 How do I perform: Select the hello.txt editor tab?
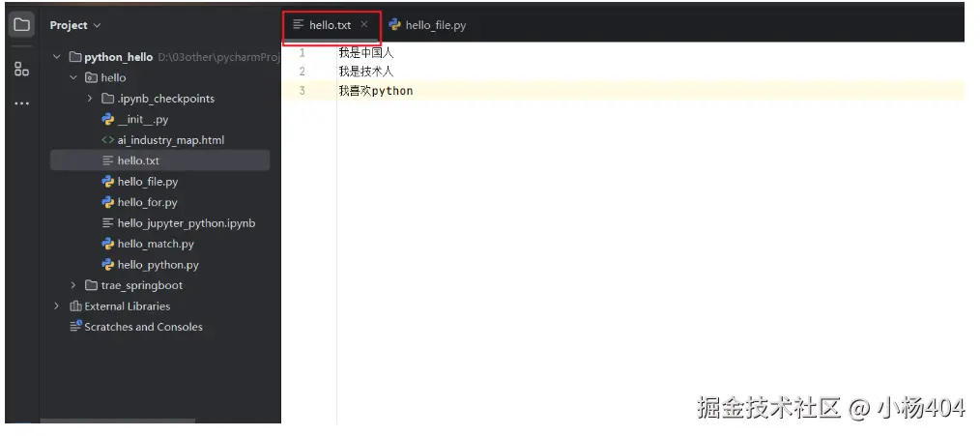[330, 25]
